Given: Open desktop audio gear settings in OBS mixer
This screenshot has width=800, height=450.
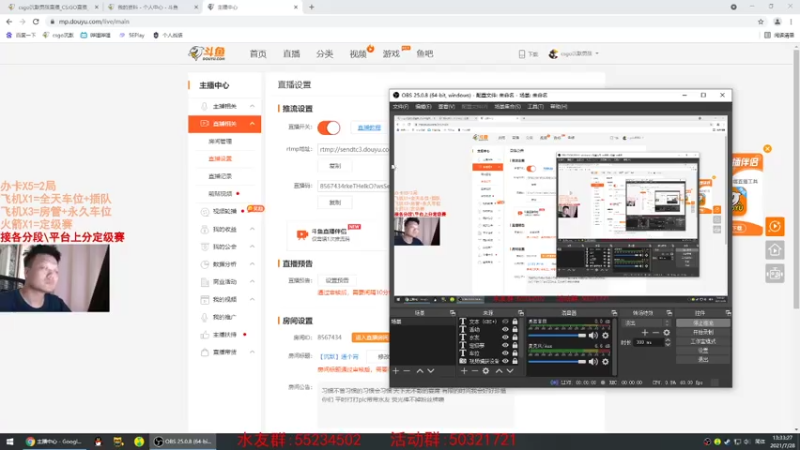Looking at the screenshot, I should pyautogui.click(x=605, y=335).
